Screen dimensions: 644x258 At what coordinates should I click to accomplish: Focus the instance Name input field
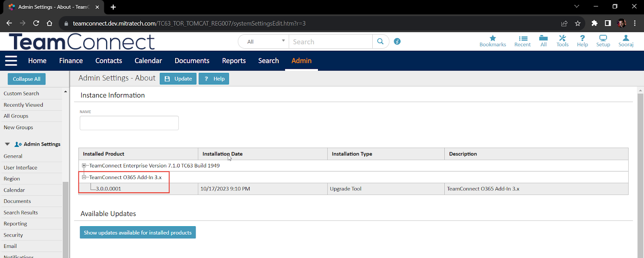click(129, 123)
